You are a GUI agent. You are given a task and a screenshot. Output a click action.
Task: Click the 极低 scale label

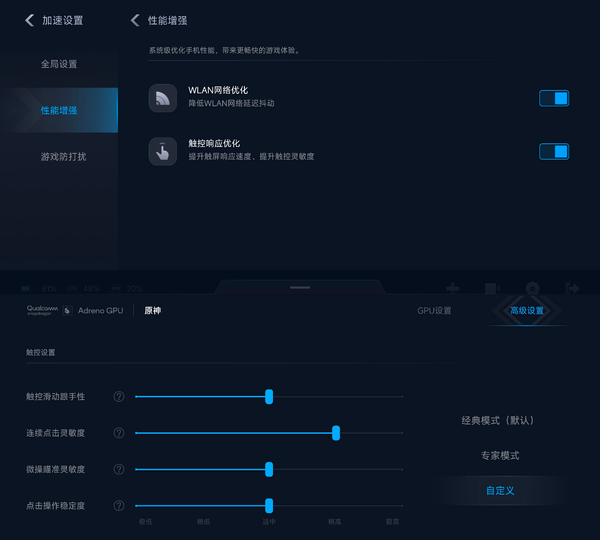coord(146,522)
